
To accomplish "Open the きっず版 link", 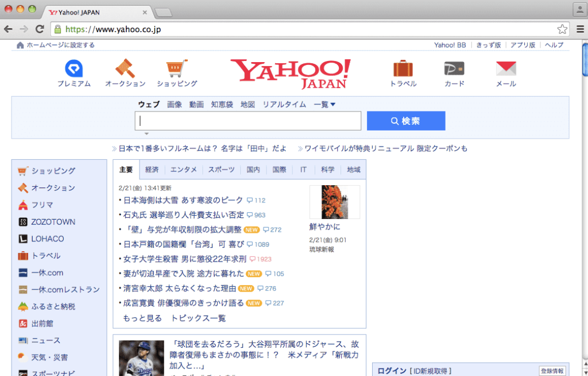I will pos(488,45).
